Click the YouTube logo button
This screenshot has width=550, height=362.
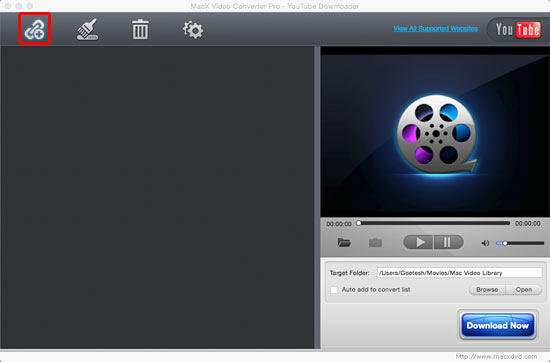518,29
